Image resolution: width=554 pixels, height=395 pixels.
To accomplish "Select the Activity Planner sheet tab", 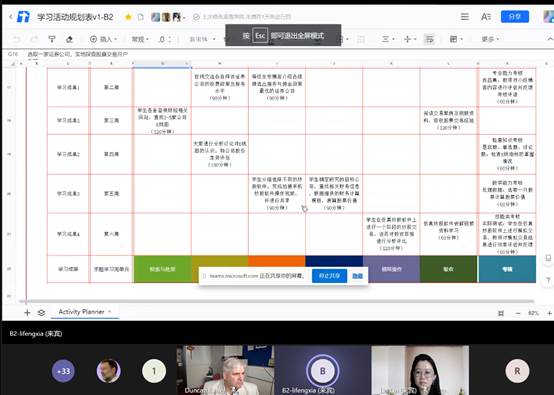I will (82, 312).
